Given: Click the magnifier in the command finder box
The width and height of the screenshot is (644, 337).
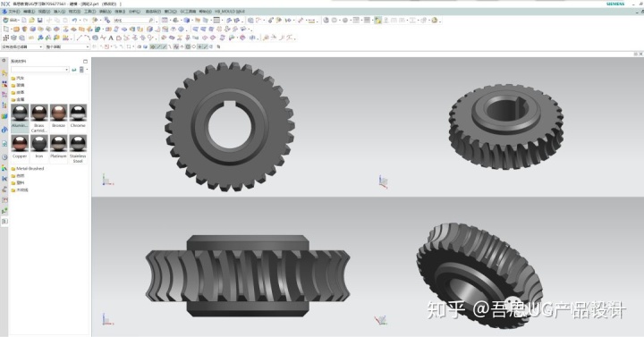Looking at the screenshot, I should [x=150, y=21].
